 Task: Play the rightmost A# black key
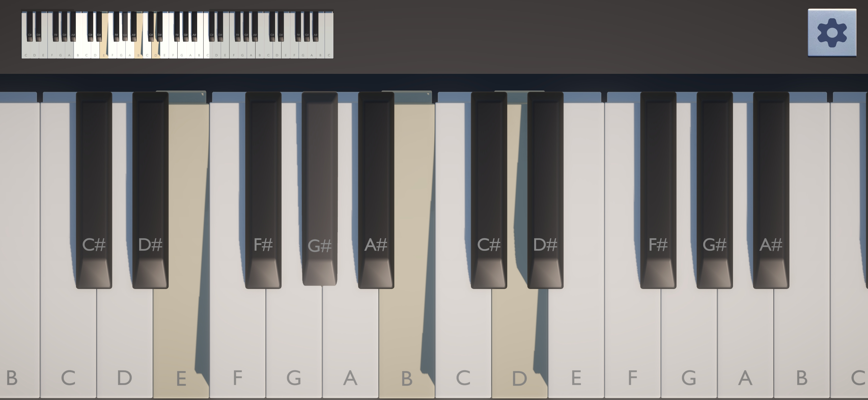point(771,190)
